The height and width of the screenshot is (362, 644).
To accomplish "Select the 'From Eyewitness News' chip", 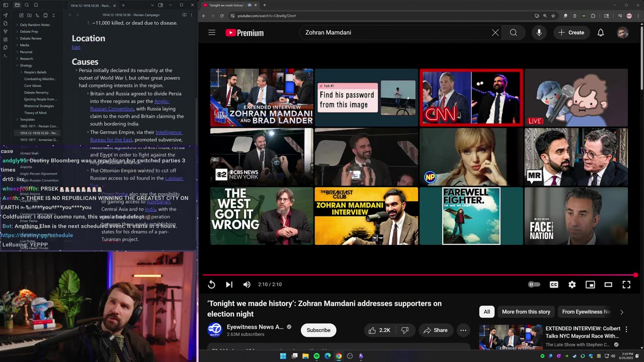I will click(586, 312).
